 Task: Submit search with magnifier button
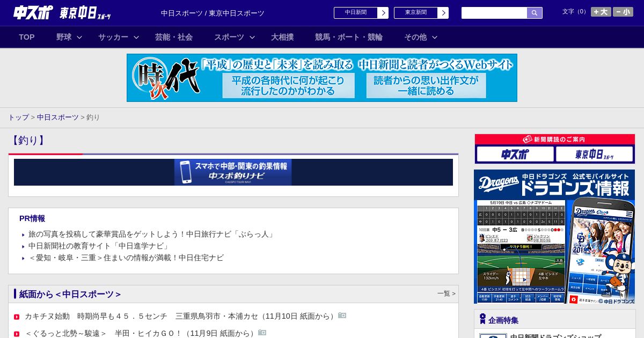pos(535,13)
